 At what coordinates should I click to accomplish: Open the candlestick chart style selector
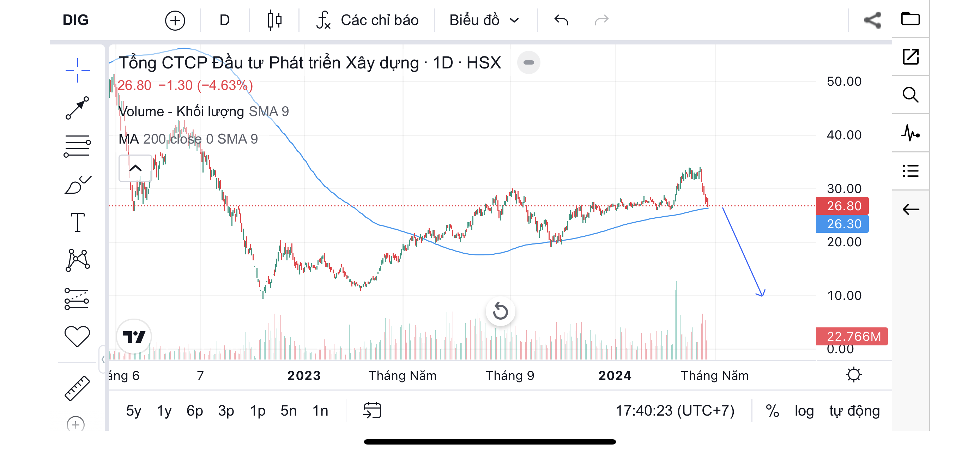coord(274,20)
